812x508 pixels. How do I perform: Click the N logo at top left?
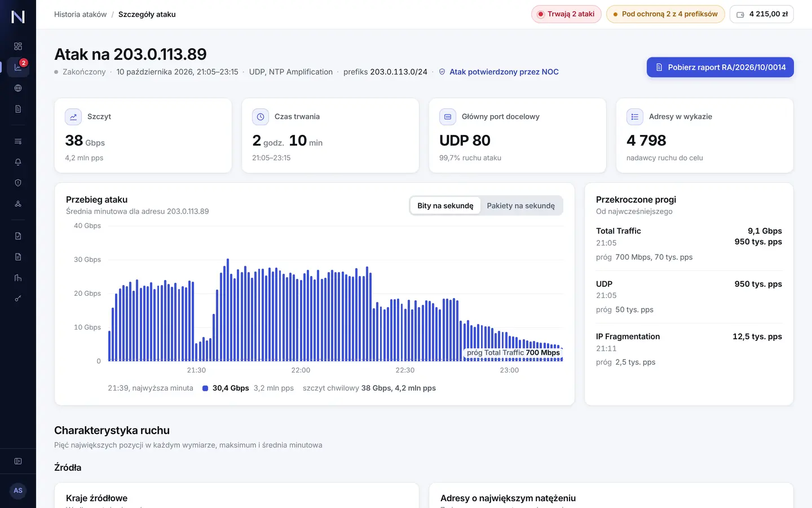18,17
